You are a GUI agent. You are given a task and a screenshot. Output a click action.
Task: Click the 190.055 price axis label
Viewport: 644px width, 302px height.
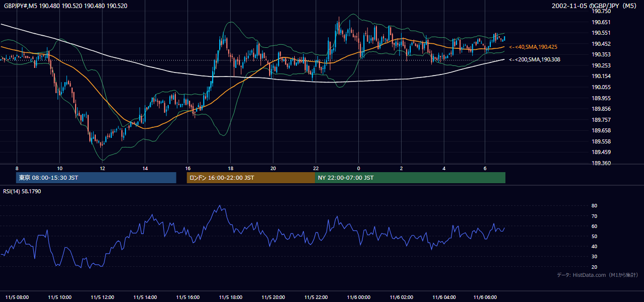point(601,87)
